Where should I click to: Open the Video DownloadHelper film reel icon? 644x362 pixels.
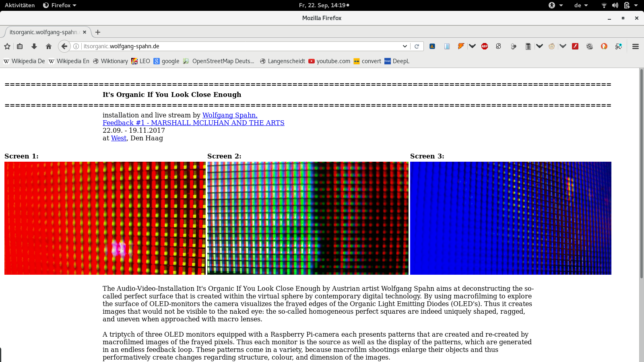tap(589, 46)
